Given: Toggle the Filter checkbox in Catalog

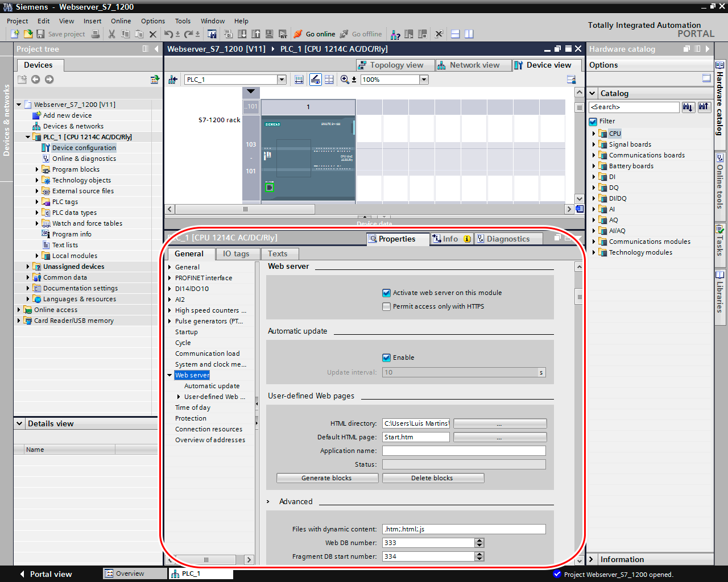Looking at the screenshot, I should [593, 121].
